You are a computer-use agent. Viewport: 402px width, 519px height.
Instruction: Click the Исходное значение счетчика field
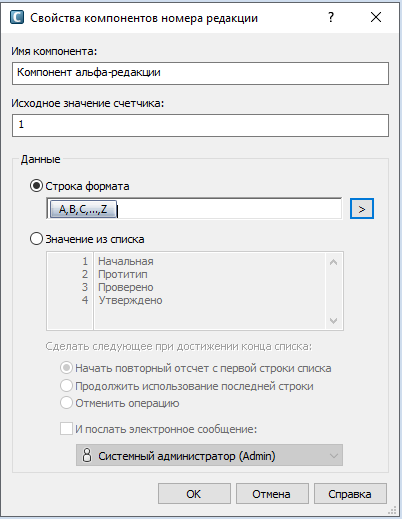click(x=200, y=125)
